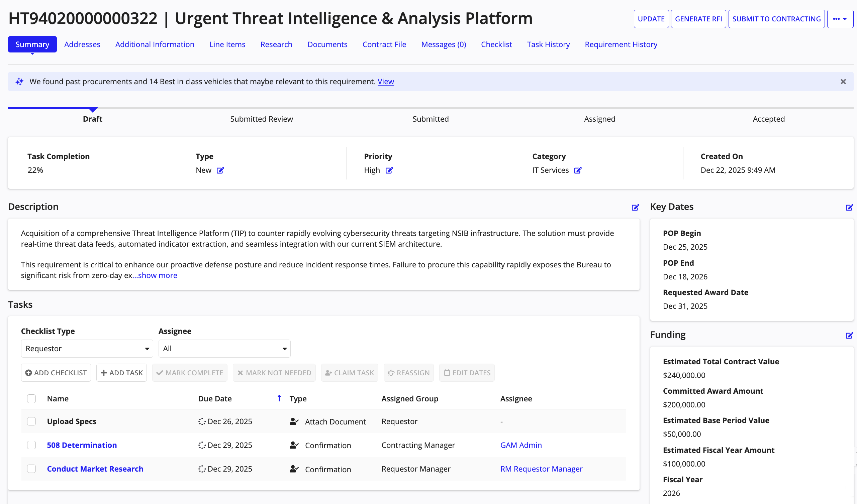Open the Messages (0) tab

point(444,44)
